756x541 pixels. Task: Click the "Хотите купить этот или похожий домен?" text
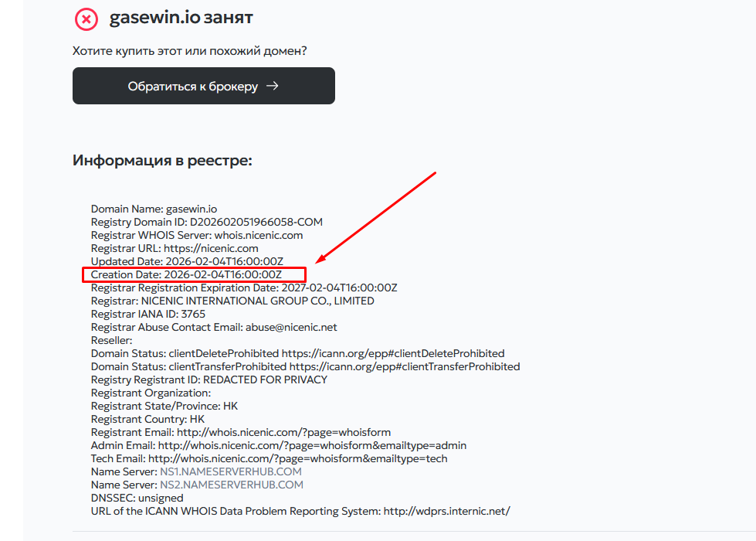click(189, 51)
